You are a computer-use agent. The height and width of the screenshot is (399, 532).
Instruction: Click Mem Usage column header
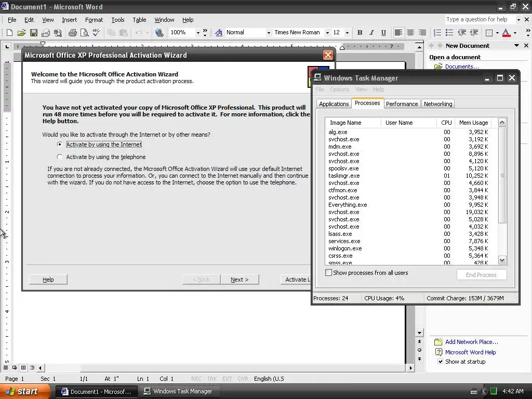click(474, 123)
